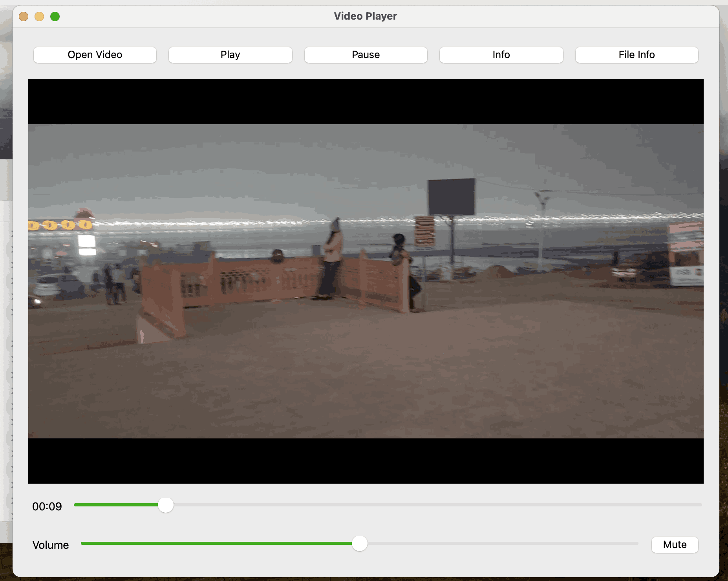Click the volume slider handle
The width and height of the screenshot is (728, 581).
pyautogui.click(x=360, y=543)
